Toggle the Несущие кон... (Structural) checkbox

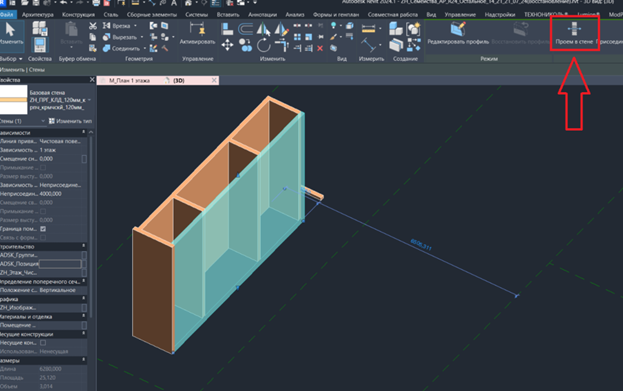43,343
